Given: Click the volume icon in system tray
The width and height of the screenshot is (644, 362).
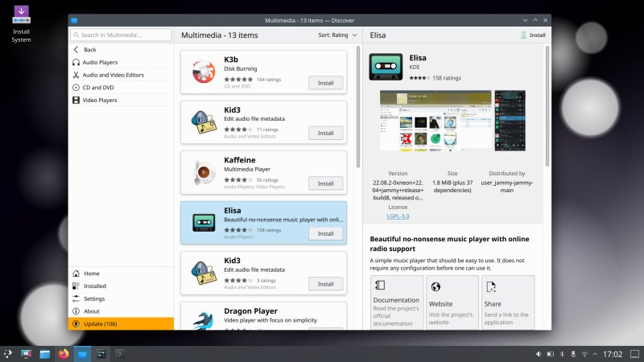Looking at the screenshot, I should pos(539,354).
